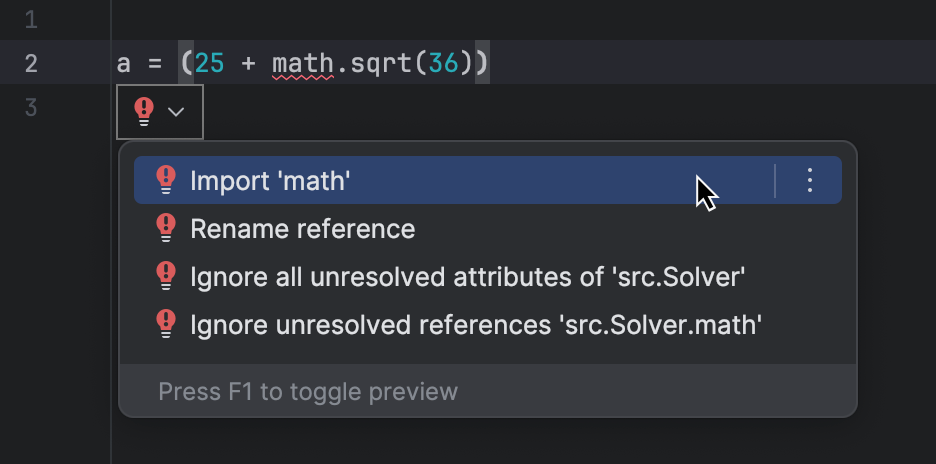Click the red error bulb above the popup
Image resolution: width=936 pixels, height=464 pixels.
point(144,111)
